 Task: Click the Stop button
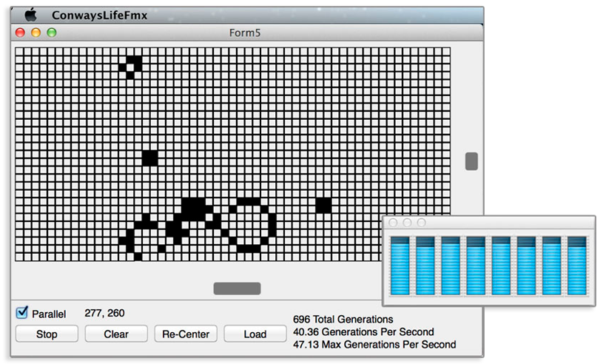coord(47,334)
